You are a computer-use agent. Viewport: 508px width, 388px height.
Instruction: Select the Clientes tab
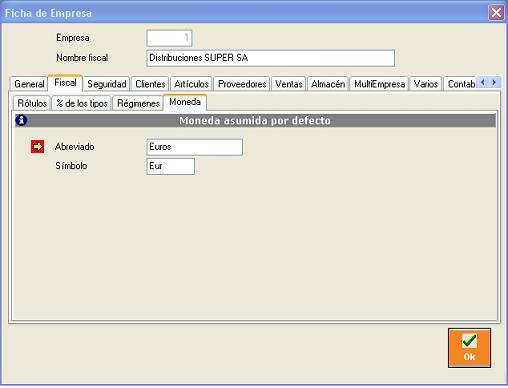pos(150,84)
